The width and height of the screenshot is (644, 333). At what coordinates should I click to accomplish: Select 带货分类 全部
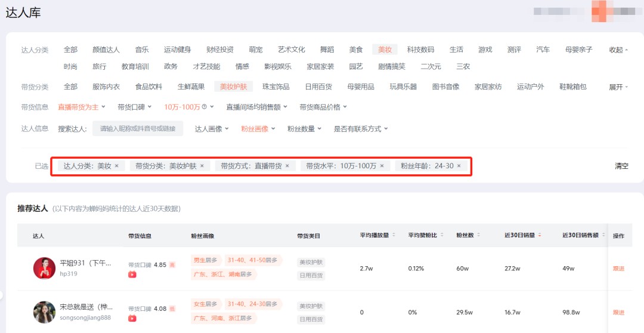70,87
